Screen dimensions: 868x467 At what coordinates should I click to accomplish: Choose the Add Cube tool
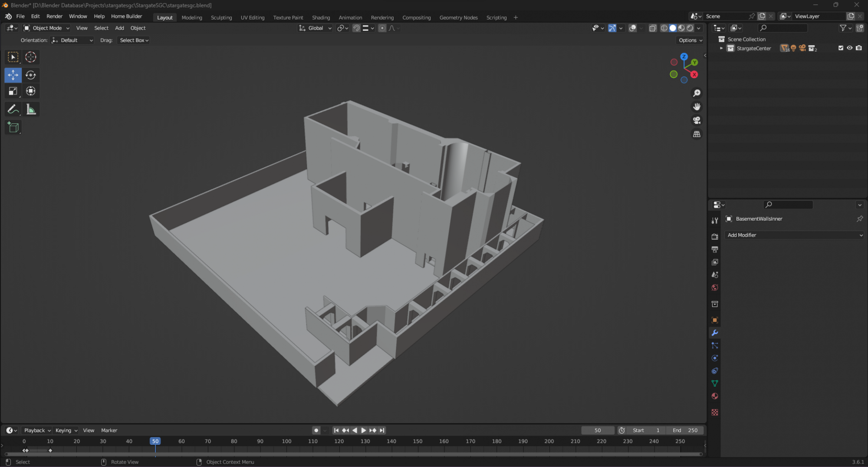click(x=13, y=127)
